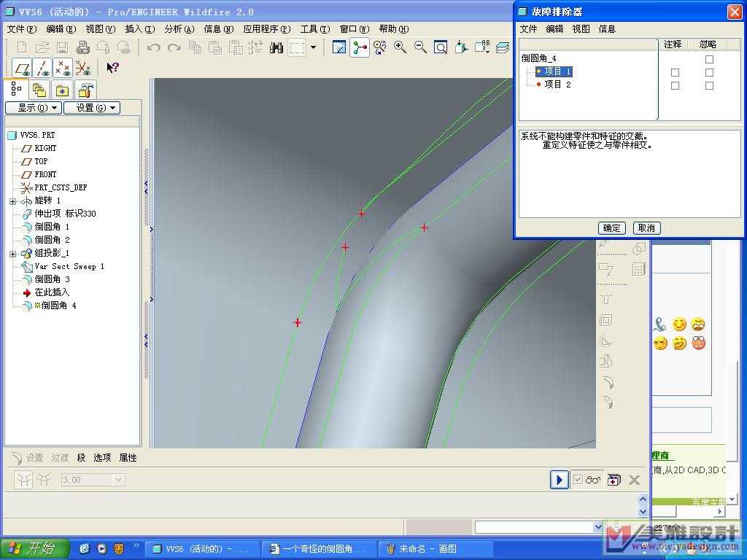Select 项目 2 in troubleshooter list

557,85
